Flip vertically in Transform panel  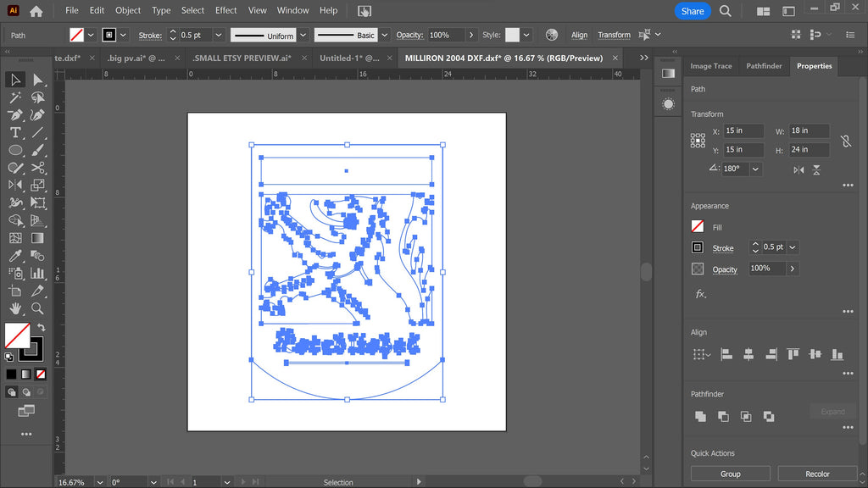(x=816, y=169)
